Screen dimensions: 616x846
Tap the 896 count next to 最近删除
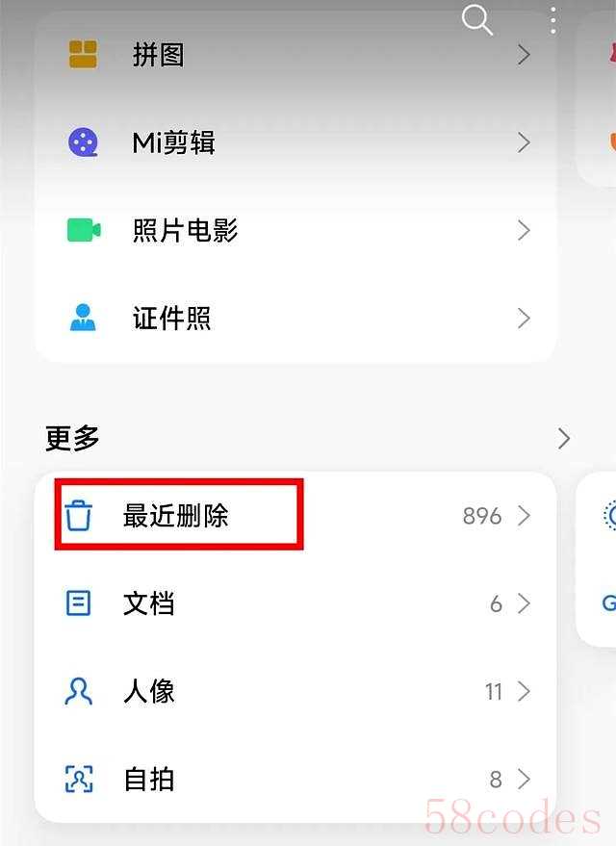[x=482, y=516]
